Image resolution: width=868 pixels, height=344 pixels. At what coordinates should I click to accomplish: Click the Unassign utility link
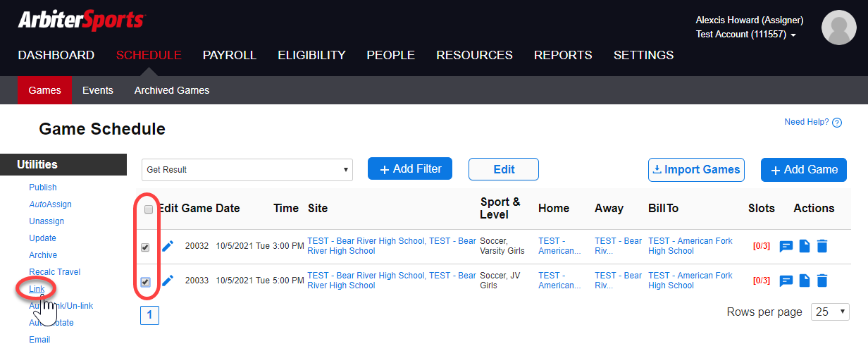point(46,221)
